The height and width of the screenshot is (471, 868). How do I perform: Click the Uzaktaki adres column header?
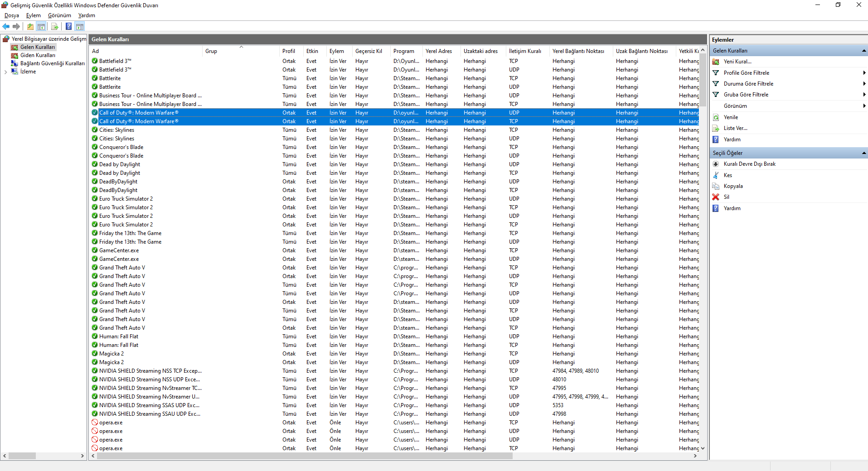point(483,51)
